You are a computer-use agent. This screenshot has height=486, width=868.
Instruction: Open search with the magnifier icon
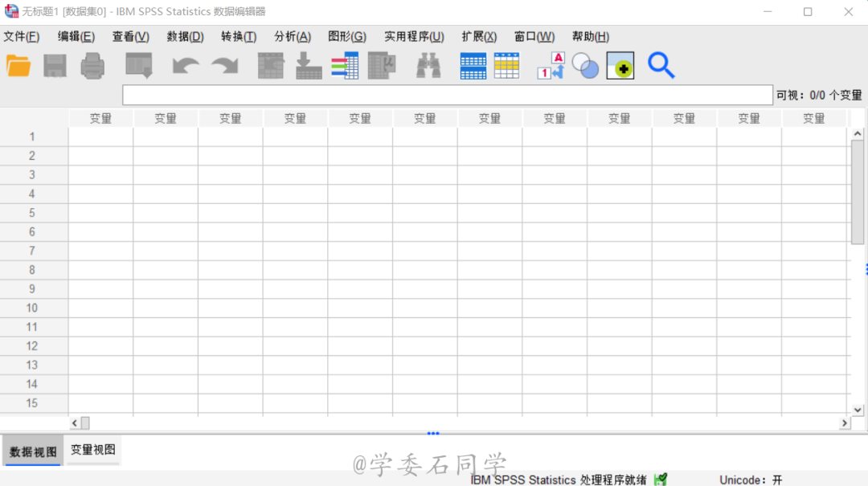click(661, 66)
